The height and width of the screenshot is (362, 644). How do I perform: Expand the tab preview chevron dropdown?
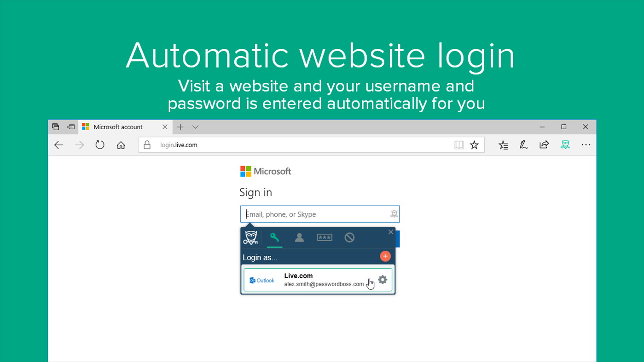pos(195,127)
